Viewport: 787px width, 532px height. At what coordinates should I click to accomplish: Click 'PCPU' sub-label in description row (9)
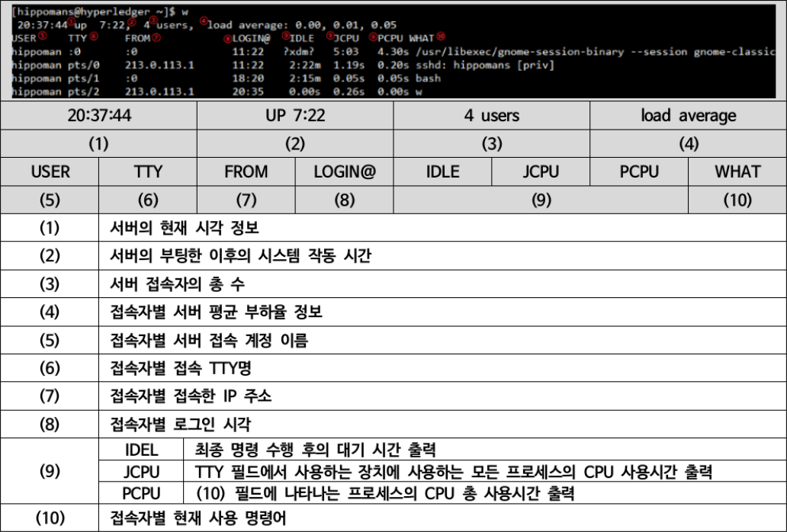pos(141,493)
